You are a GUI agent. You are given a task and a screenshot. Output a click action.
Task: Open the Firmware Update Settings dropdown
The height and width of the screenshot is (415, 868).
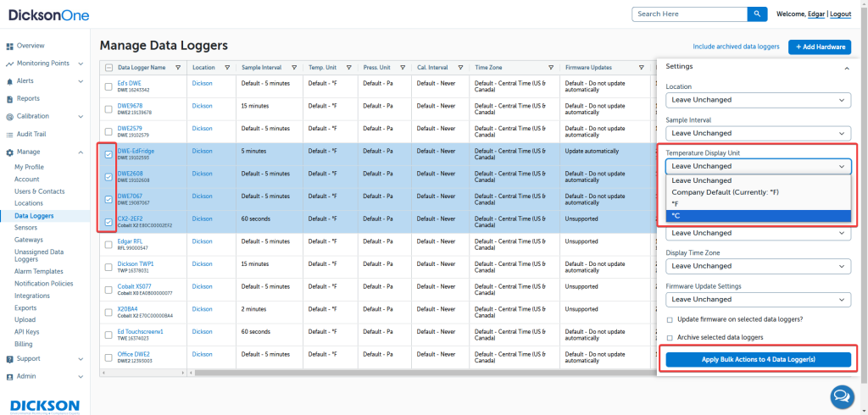(757, 299)
